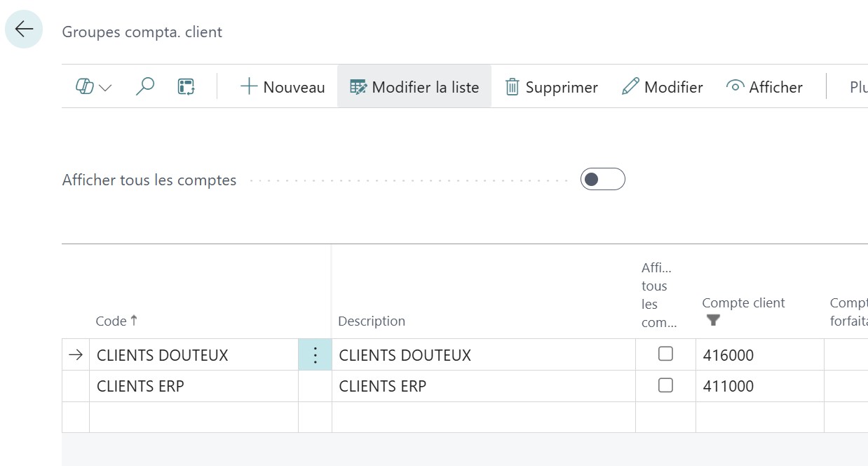Click the open in new window icon

point(185,86)
